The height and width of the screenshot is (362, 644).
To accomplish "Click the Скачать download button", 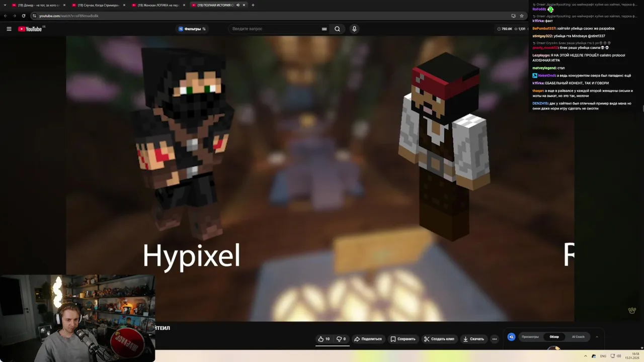I will (x=473, y=339).
